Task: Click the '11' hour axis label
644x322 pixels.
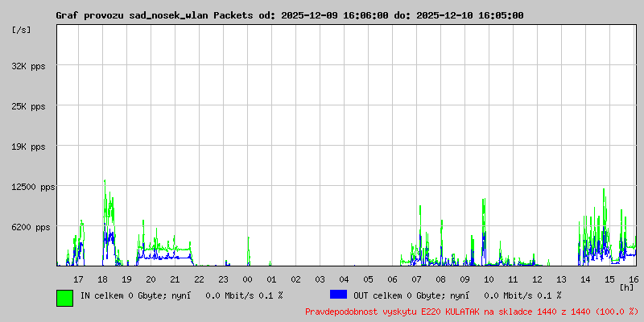Action: [x=513, y=279]
